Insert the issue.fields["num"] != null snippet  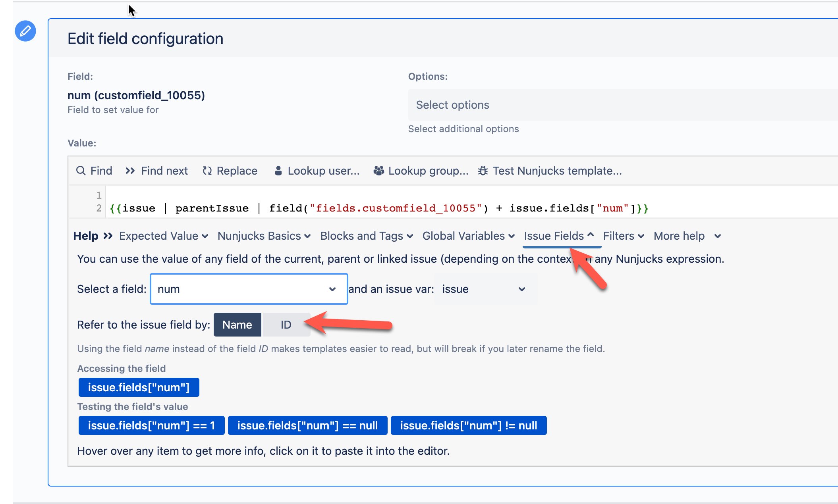(468, 425)
